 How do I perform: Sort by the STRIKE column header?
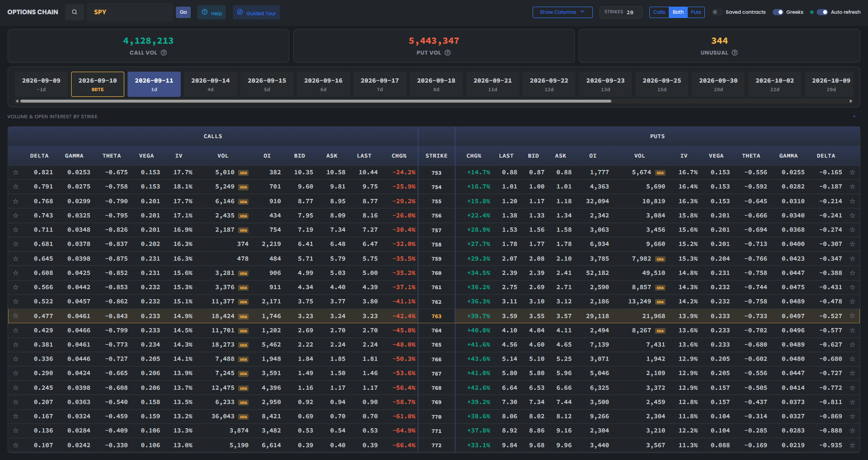[436, 156]
